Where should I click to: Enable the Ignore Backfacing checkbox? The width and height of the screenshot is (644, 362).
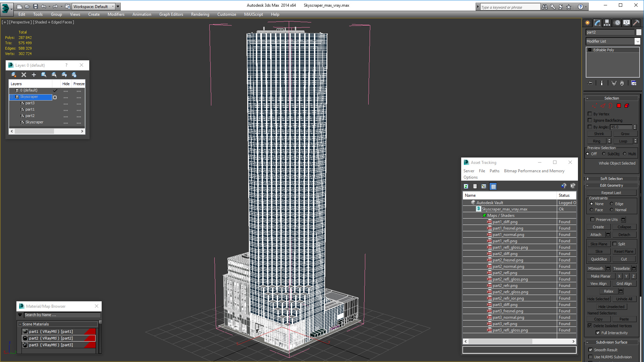point(590,120)
